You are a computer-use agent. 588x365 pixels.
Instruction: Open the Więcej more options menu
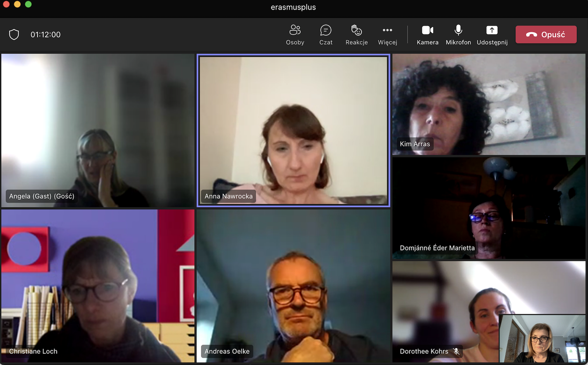[x=387, y=35]
